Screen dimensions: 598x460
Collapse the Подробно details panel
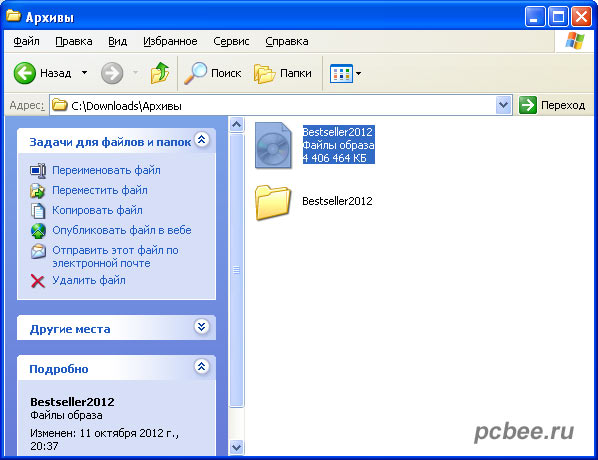[x=201, y=367]
